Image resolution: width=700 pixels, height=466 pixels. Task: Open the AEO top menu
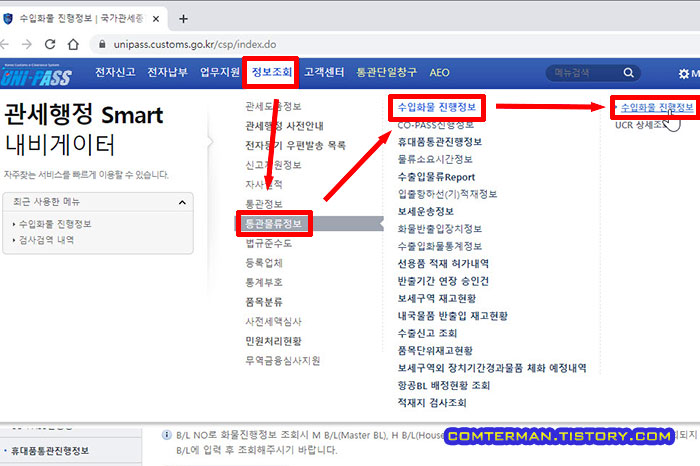point(439,72)
